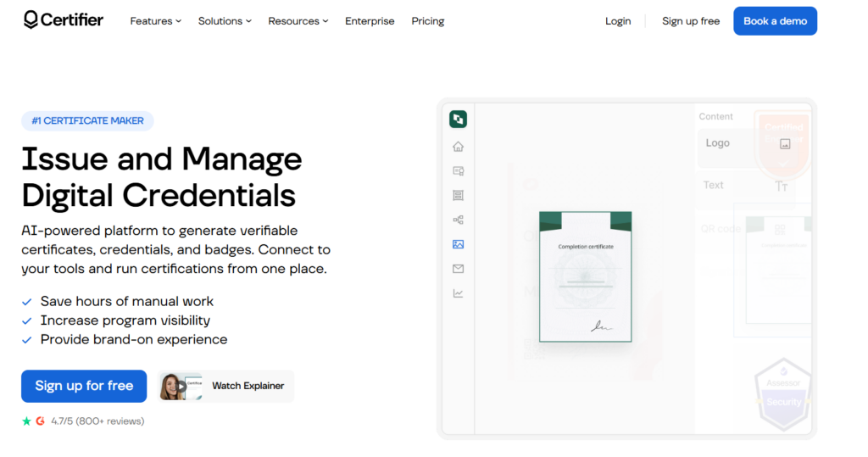Click the green app logo icon in sidebar

pyautogui.click(x=458, y=119)
